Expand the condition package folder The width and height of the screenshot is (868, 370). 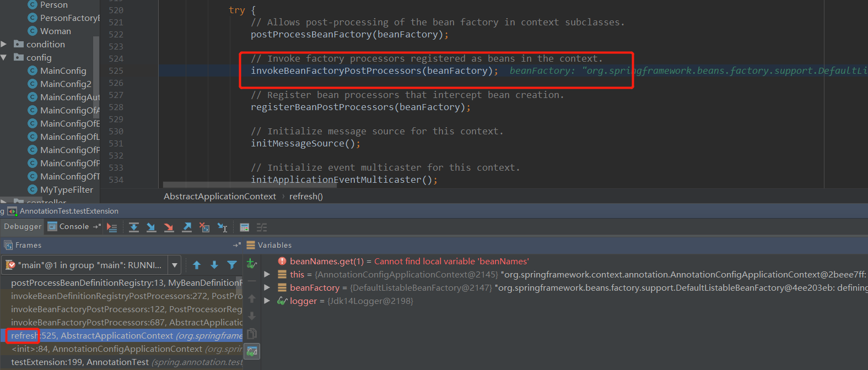(4, 44)
